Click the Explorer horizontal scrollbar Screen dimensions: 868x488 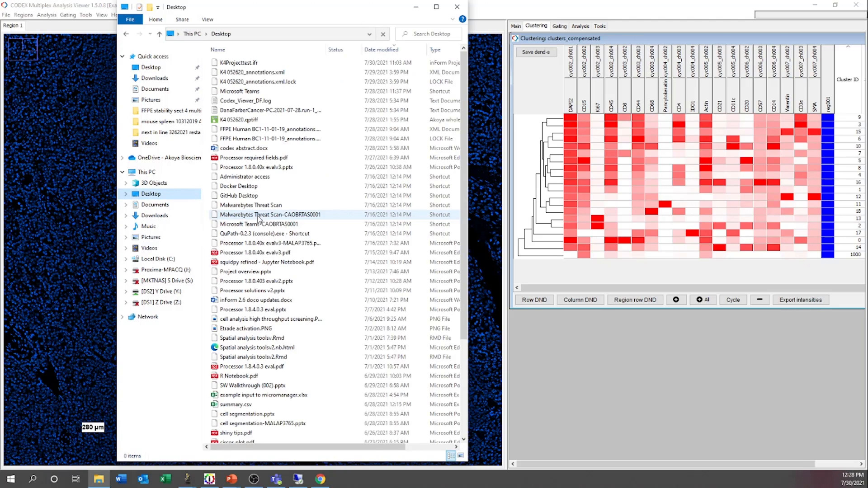pyautogui.click(x=308, y=446)
